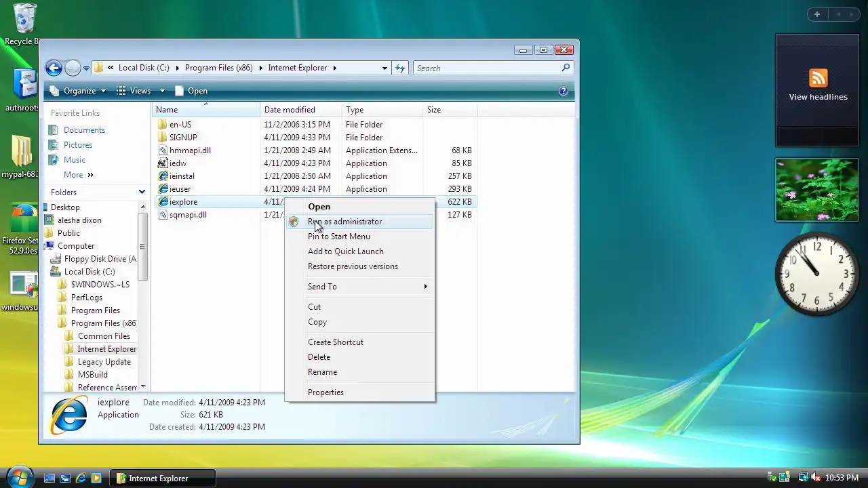Select the ieuser application icon

[162, 189]
